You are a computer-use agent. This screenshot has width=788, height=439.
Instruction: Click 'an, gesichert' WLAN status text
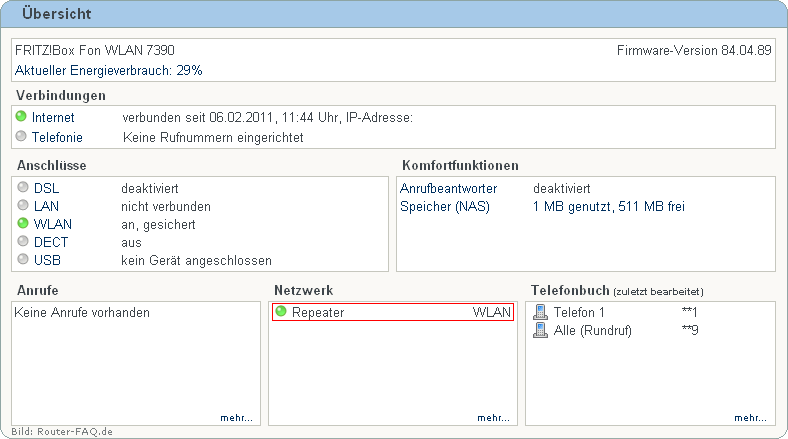(x=158, y=225)
